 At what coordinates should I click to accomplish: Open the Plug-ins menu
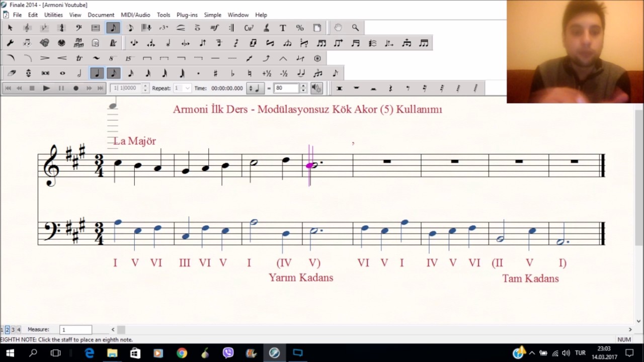point(187,15)
